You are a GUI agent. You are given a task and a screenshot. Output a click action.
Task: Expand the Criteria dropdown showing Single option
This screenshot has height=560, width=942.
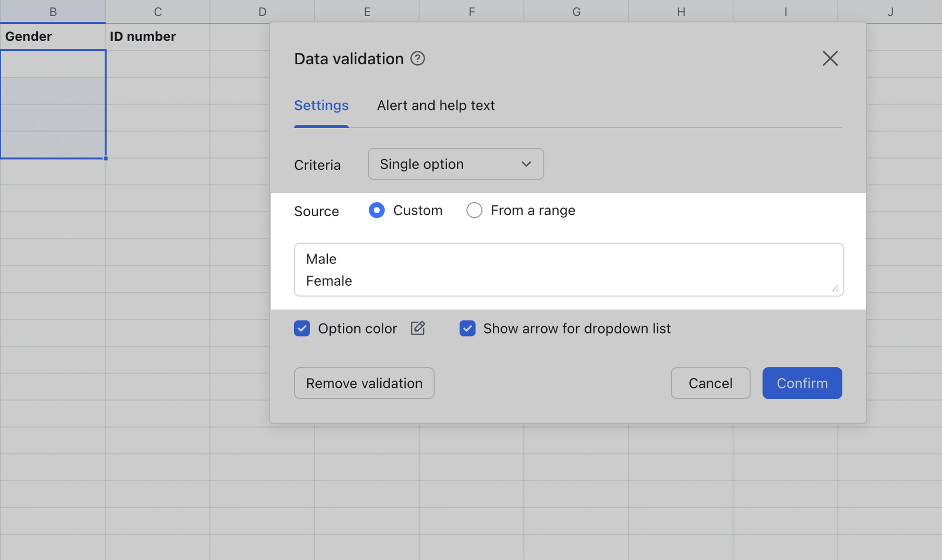click(455, 164)
